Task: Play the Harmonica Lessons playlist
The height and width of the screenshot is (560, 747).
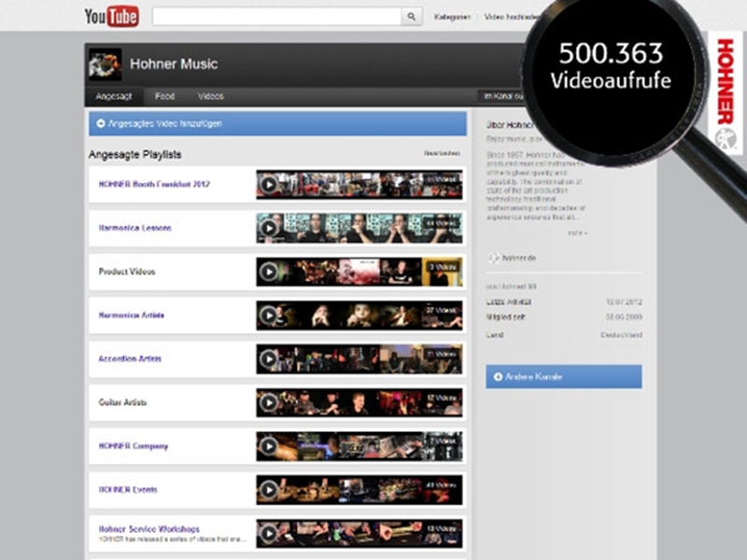Action: 269,228
